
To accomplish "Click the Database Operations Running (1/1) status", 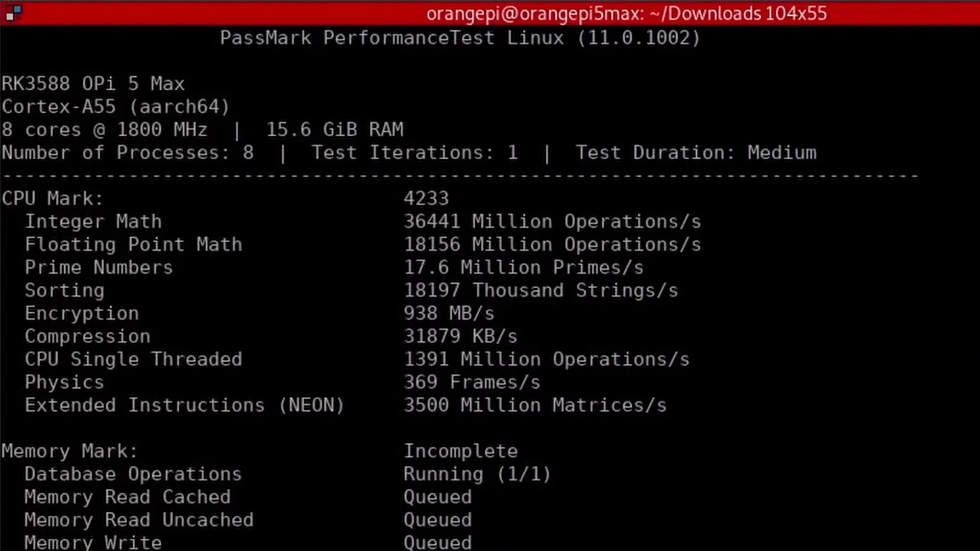I will (x=477, y=474).
